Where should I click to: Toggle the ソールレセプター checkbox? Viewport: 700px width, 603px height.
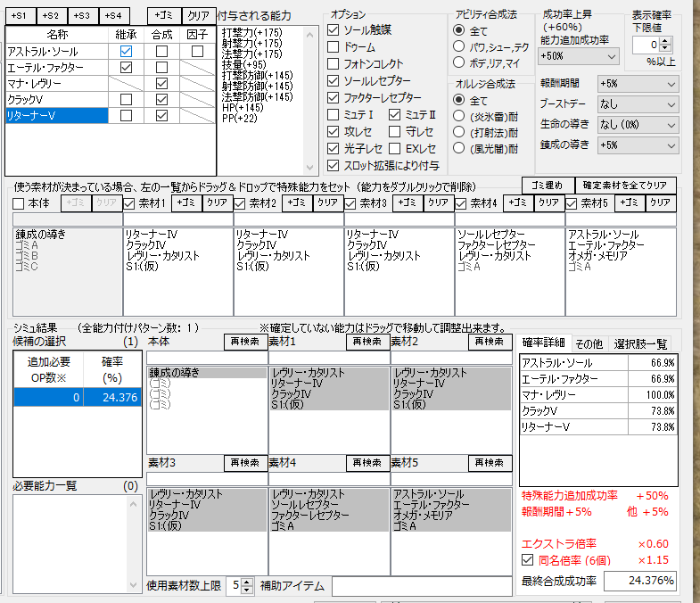coord(333,81)
